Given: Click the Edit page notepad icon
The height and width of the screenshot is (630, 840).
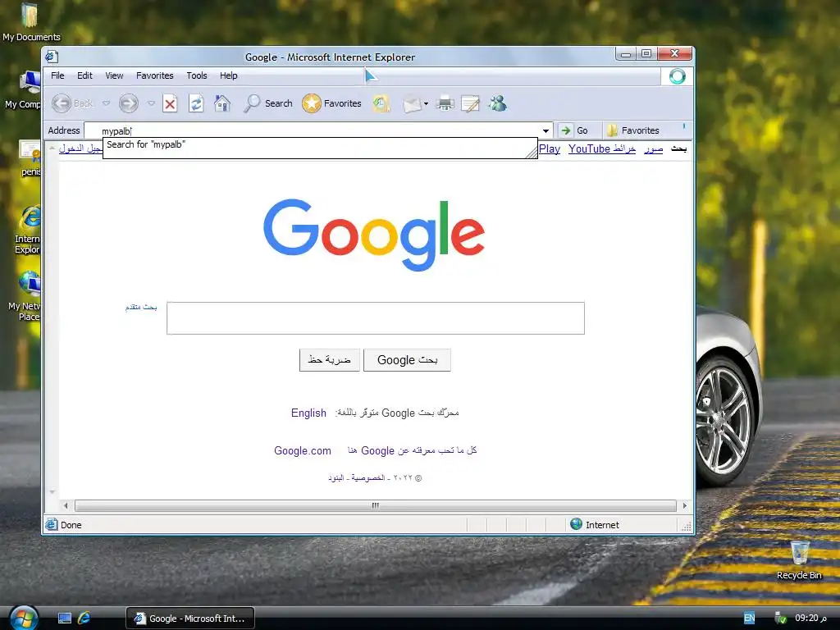Looking at the screenshot, I should [x=470, y=103].
